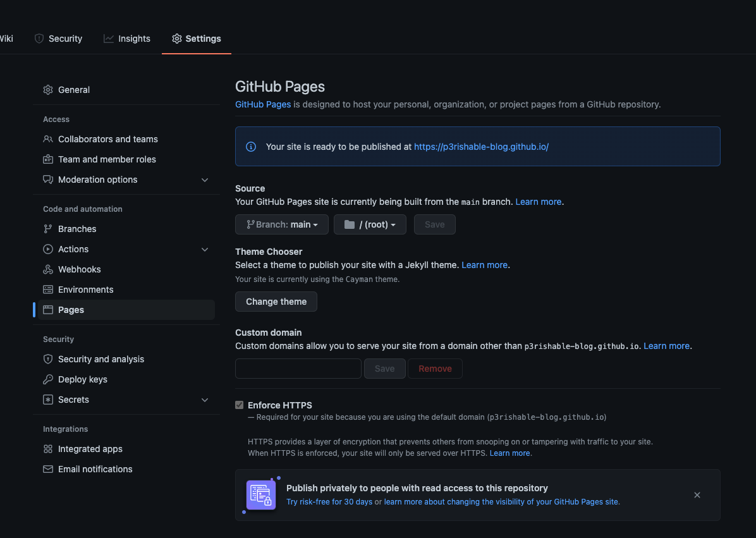756x538 pixels.
Task: Click the play icon beside Actions
Action: (48, 248)
